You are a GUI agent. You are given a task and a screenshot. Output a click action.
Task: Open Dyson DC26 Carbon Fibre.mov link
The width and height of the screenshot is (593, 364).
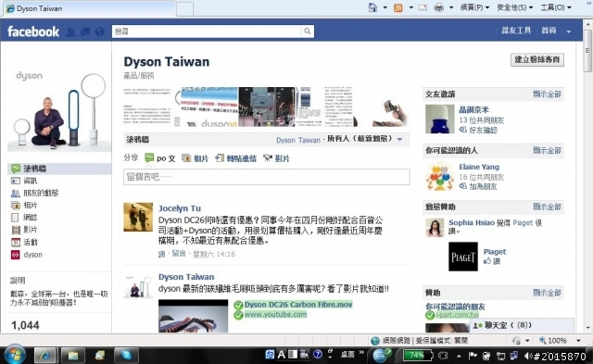(x=298, y=305)
